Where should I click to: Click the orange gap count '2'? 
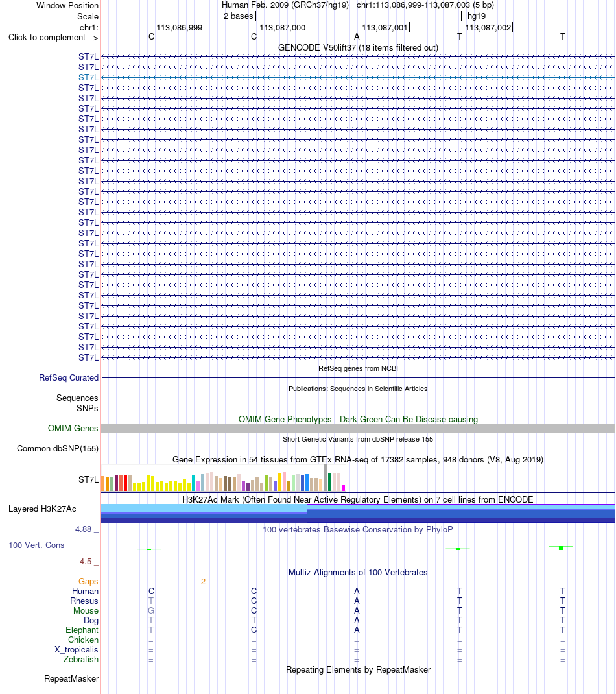(x=203, y=582)
